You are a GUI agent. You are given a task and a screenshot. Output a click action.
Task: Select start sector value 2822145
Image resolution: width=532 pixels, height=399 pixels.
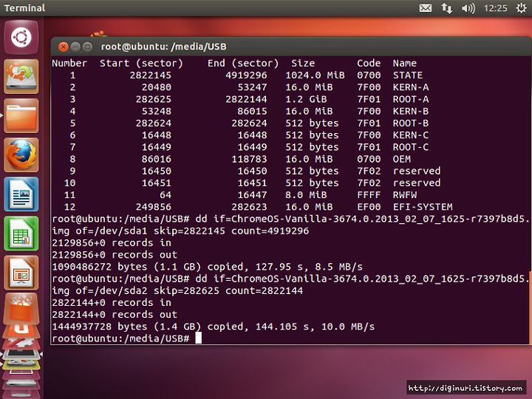click(150, 75)
